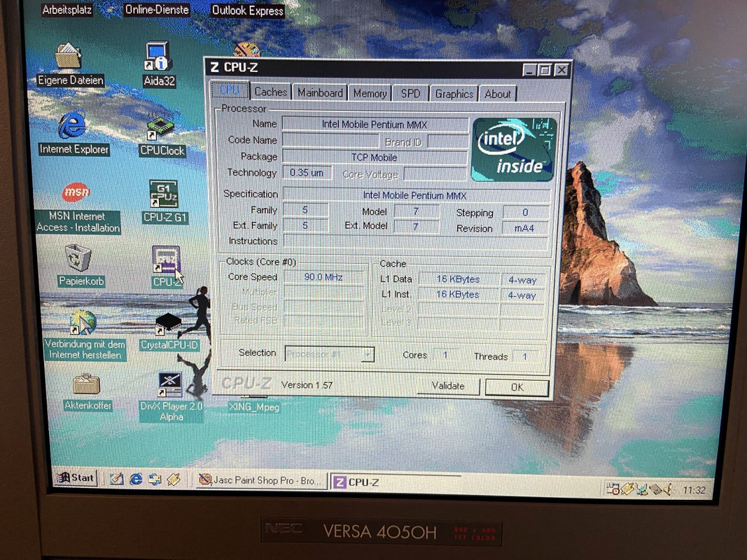747x560 pixels.
Task: Click the processor Name field
Action: coord(375,125)
